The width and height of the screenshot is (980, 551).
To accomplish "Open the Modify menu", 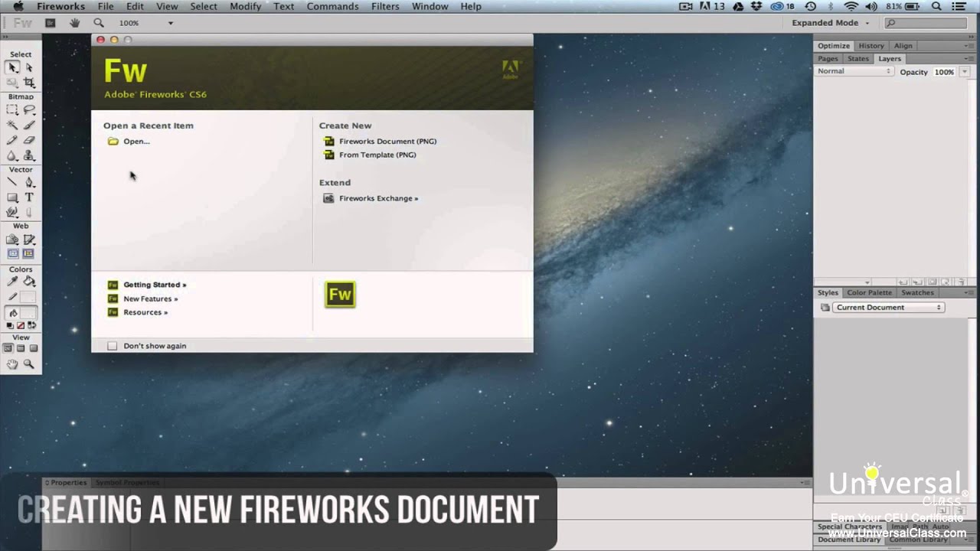I will (x=246, y=6).
